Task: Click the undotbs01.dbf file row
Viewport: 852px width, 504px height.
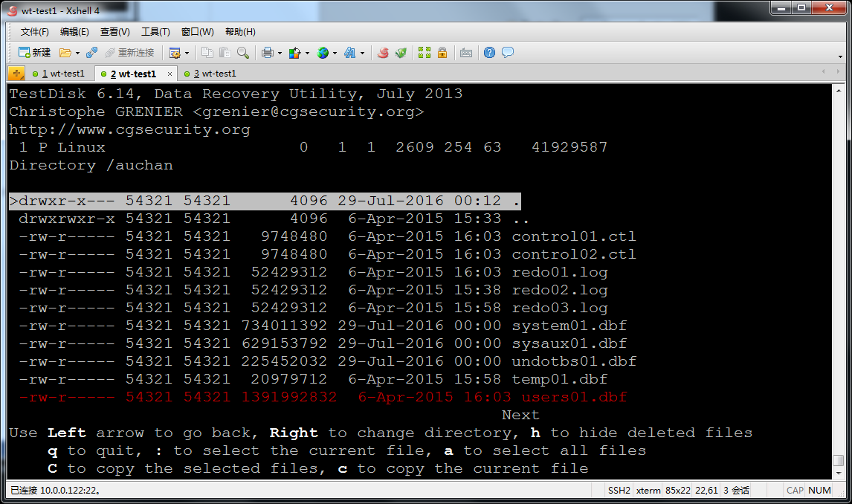Action: click(326, 362)
